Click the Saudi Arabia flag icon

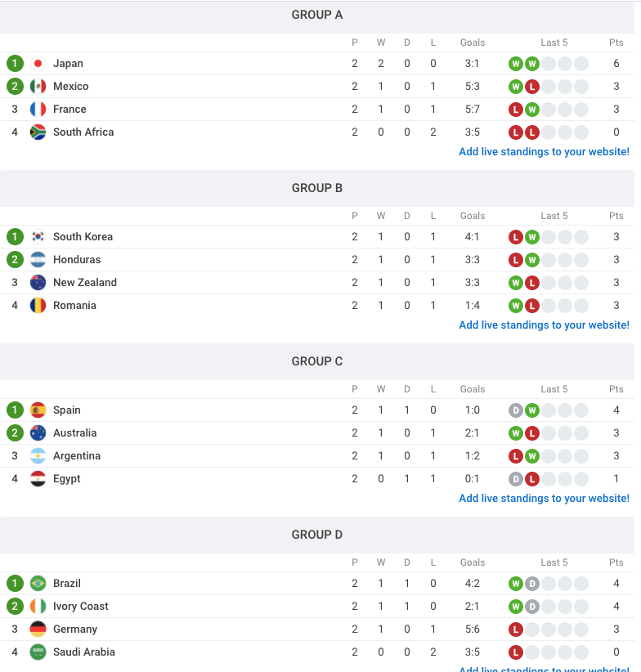pos(36,652)
